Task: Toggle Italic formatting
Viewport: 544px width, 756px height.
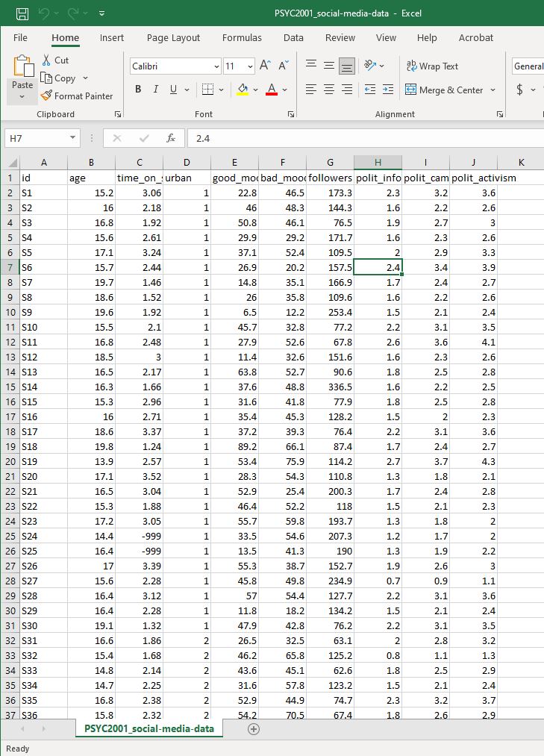Action: tap(155, 90)
